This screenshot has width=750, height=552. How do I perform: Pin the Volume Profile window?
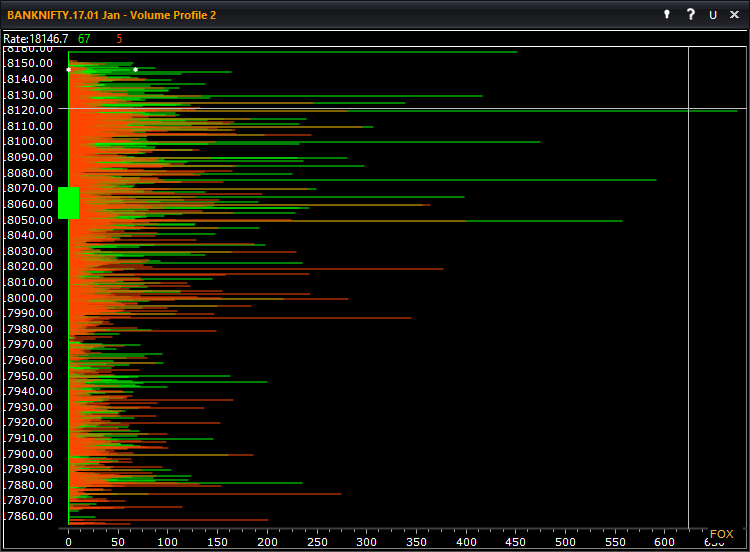pyautogui.click(x=667, y=14)
